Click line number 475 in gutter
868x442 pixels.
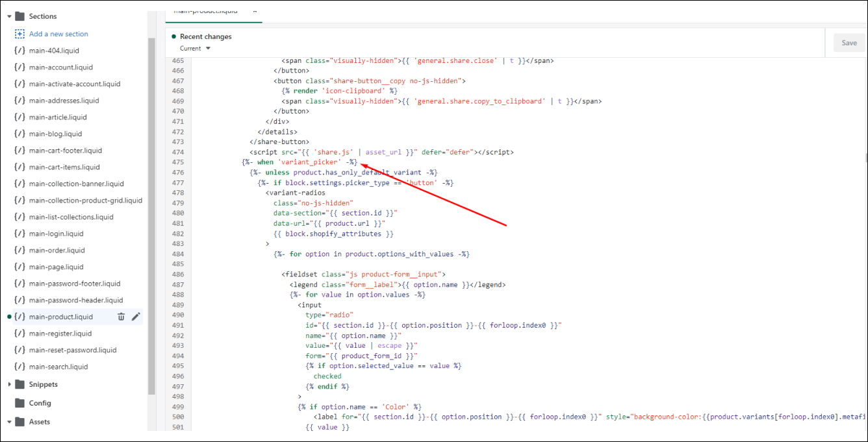pos(178,162)
